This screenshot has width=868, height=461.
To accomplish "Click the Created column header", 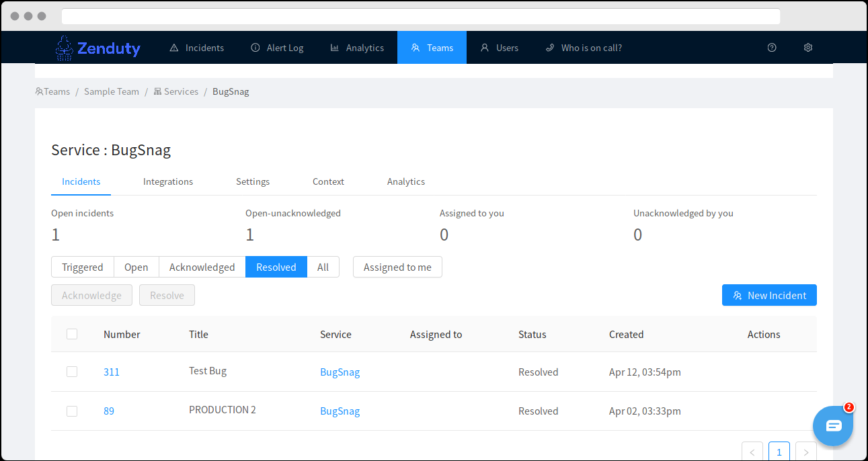I will (x=627, y=334).
